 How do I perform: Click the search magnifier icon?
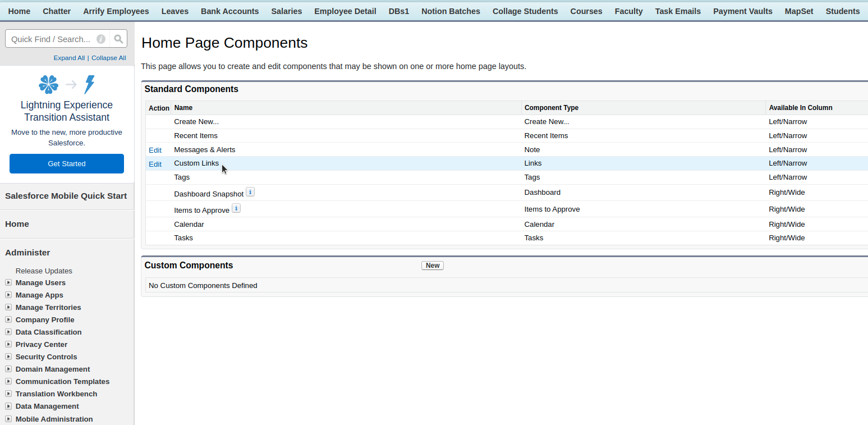click(x=118, y=39)
